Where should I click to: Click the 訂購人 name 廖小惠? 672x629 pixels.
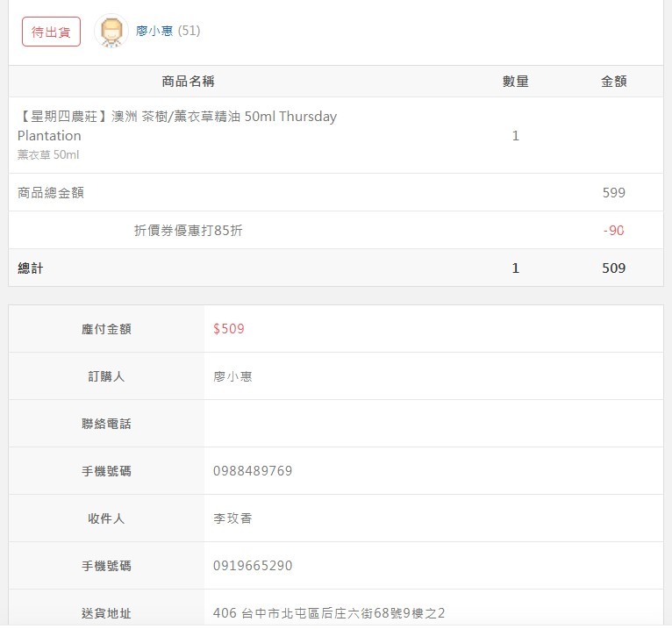click(232, 376)
